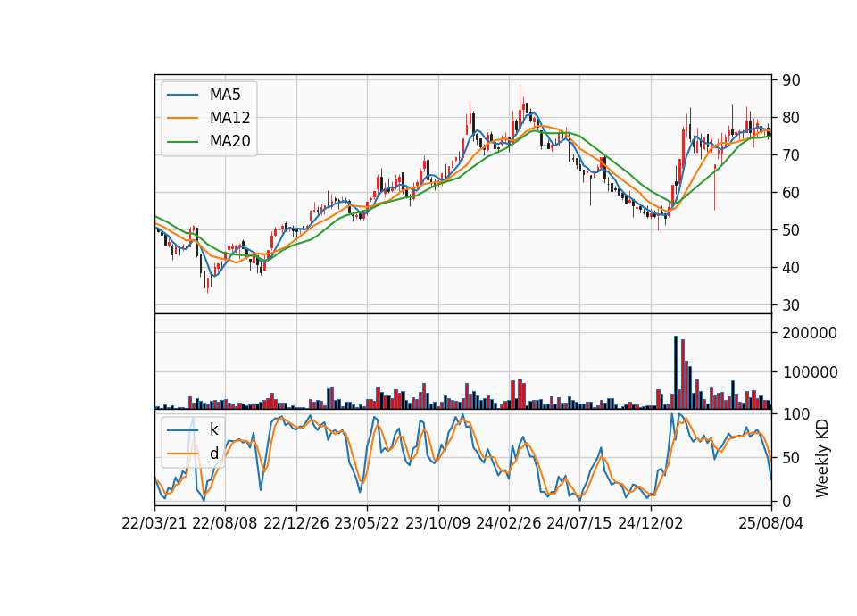The image size is (857, 616).
Task: Click the 22/08/08 date label
Action: [x=225, y=523]
